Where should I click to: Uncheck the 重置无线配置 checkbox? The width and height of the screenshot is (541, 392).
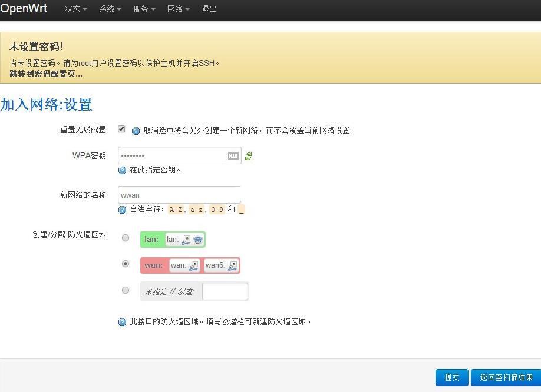coord(121,129)
